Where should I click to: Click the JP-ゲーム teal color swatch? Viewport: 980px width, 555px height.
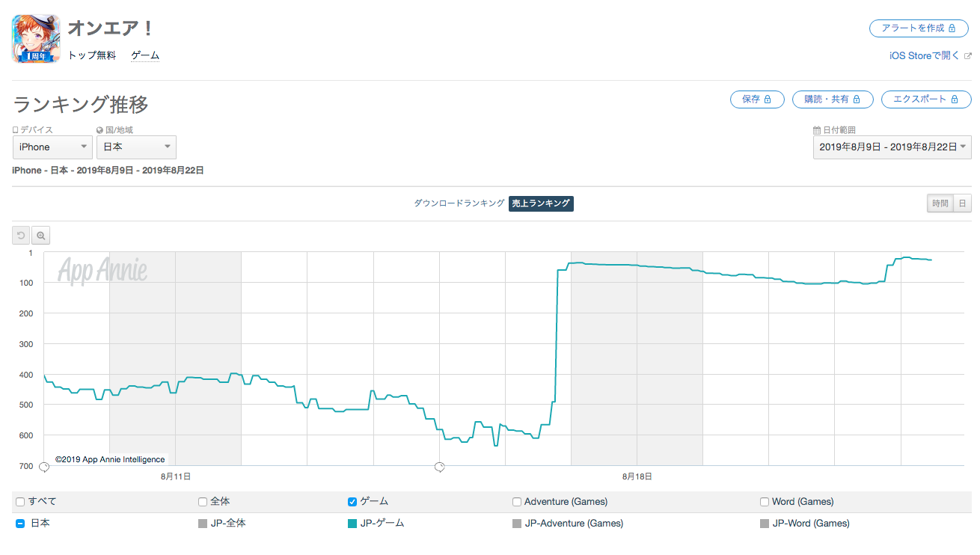(x=352, y=524)
